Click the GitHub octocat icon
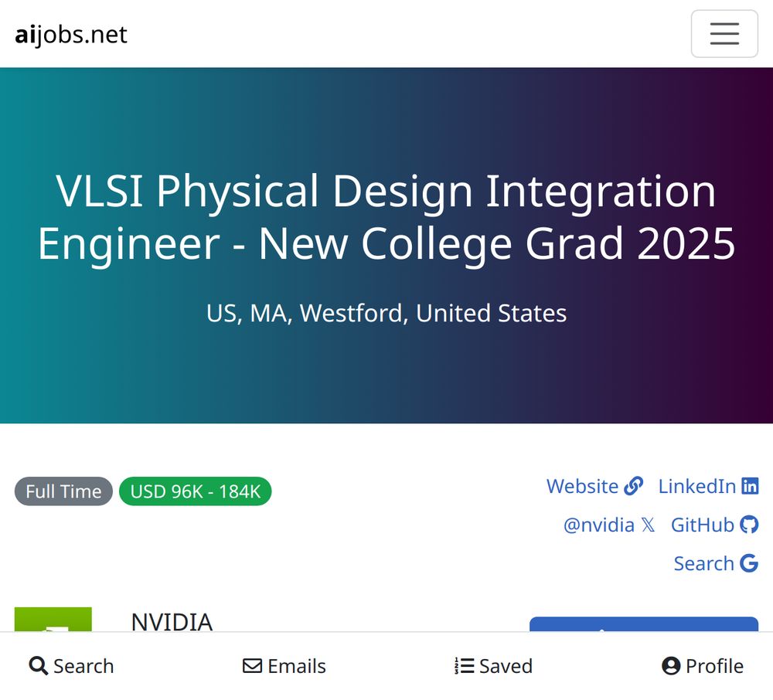This screenshot has height=700, width=773. [749, 525]
